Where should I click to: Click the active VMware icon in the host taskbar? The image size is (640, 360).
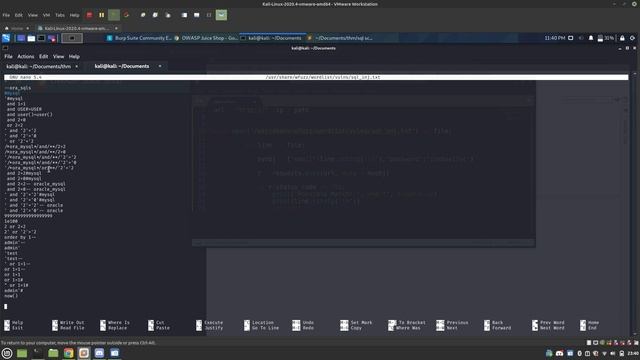point(84,353)
